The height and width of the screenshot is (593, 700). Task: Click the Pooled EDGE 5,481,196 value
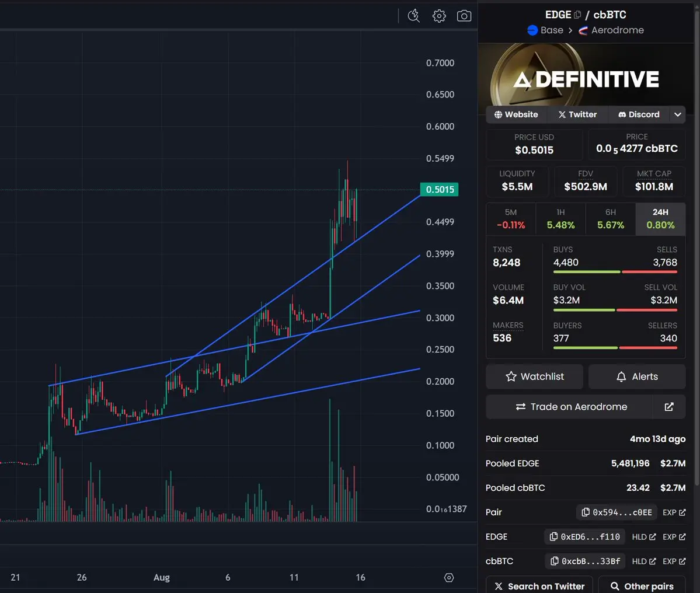tap(630, 463)
